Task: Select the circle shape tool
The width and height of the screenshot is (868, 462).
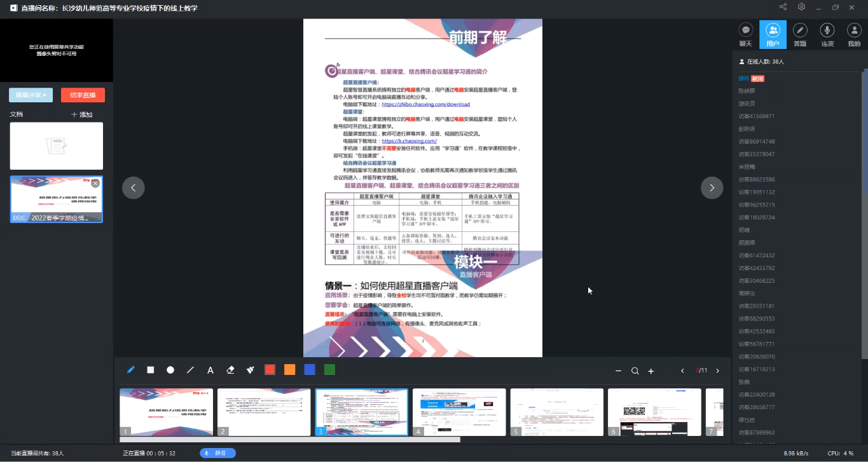Action: click(170, 370)
